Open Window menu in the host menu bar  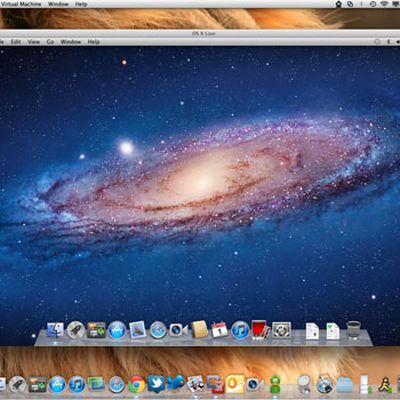point(58,4)
